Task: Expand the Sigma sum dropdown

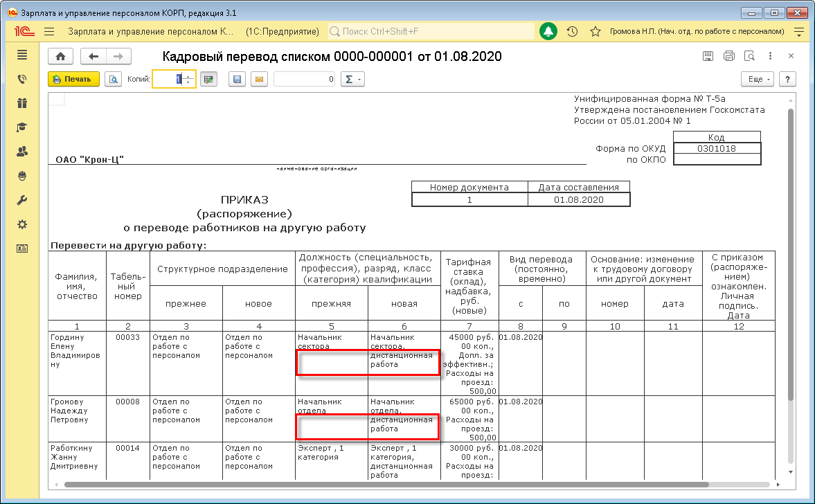Action: click(x=353, y=79)
